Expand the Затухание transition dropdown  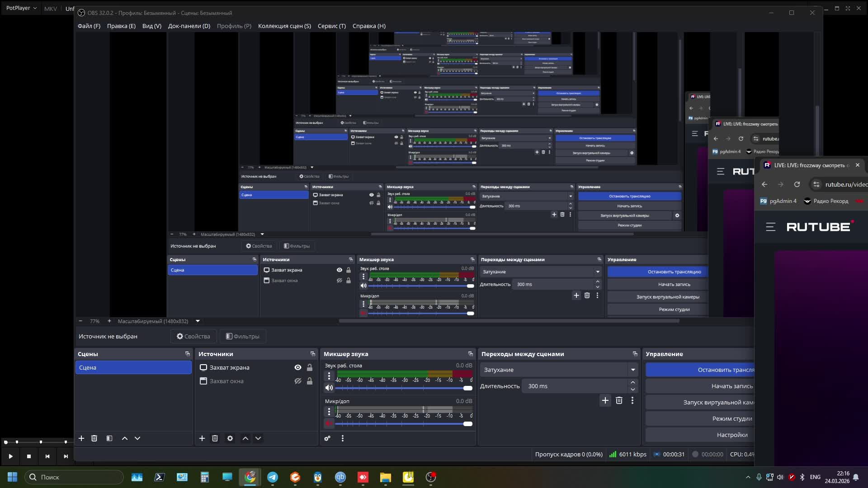(632, 370)
